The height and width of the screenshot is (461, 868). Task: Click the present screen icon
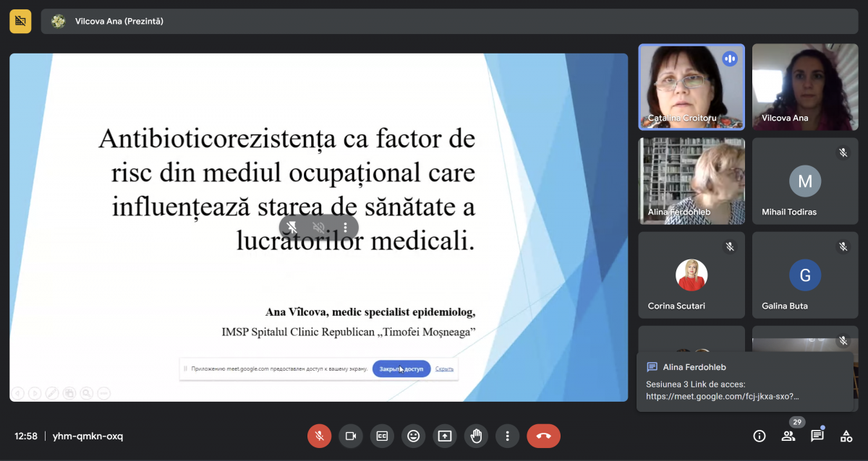pos(445,436)
